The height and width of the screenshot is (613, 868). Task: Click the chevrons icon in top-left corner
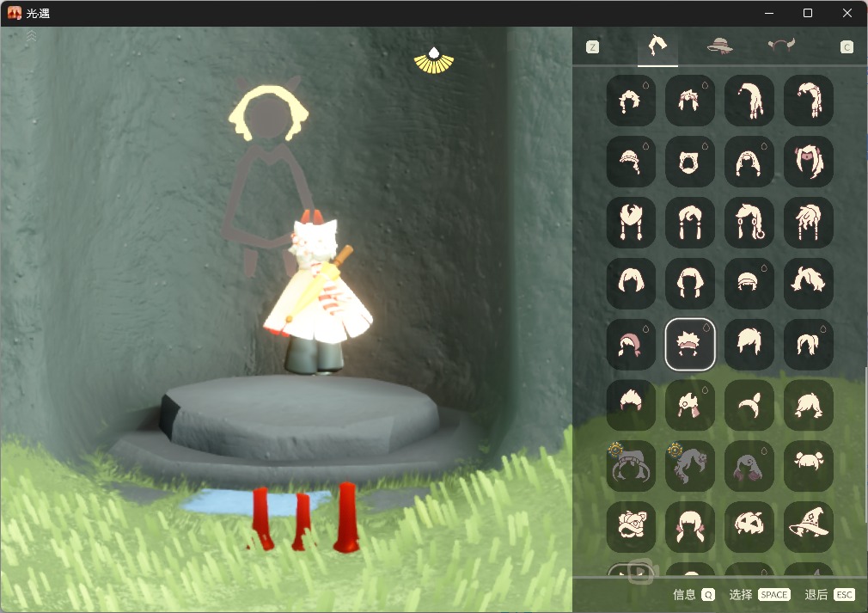point(32,36)
